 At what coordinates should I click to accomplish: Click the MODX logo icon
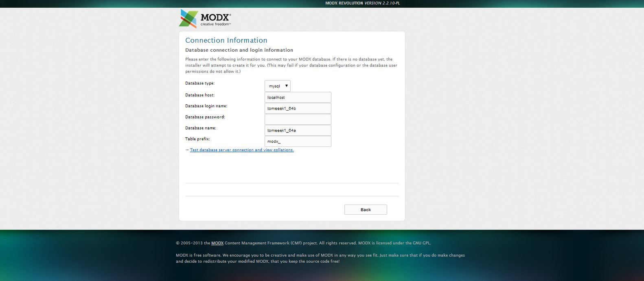point(188,19)
